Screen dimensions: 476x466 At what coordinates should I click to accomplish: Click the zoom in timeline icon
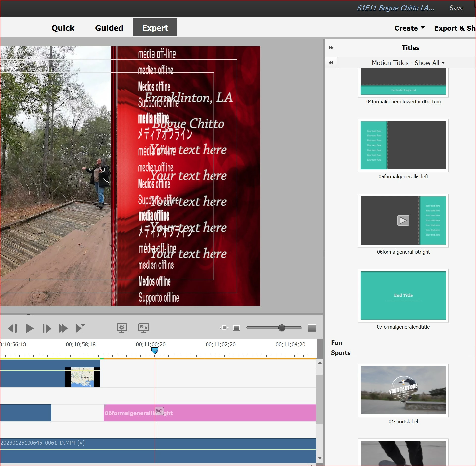[312, 328]
